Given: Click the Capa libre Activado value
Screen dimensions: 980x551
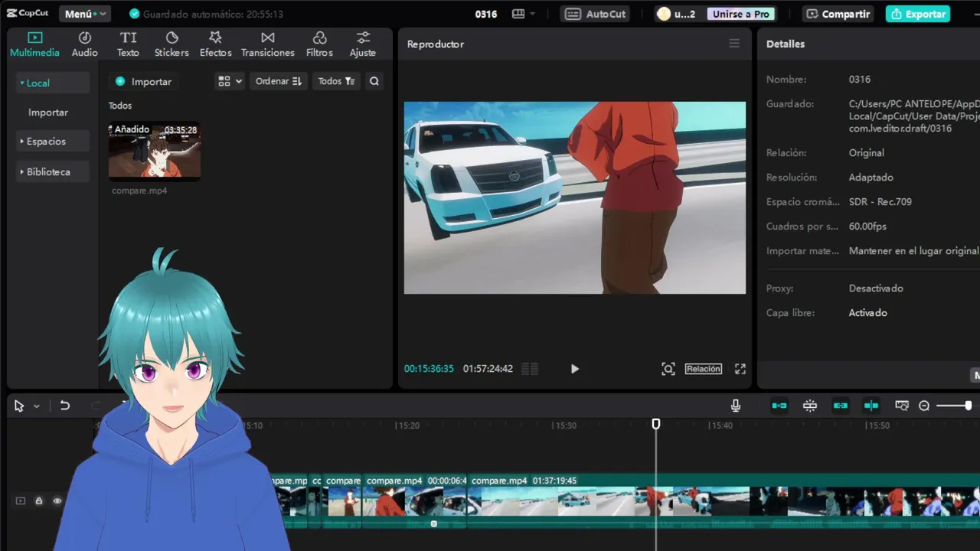Looking at the screenshot, I should click(868, 313).
